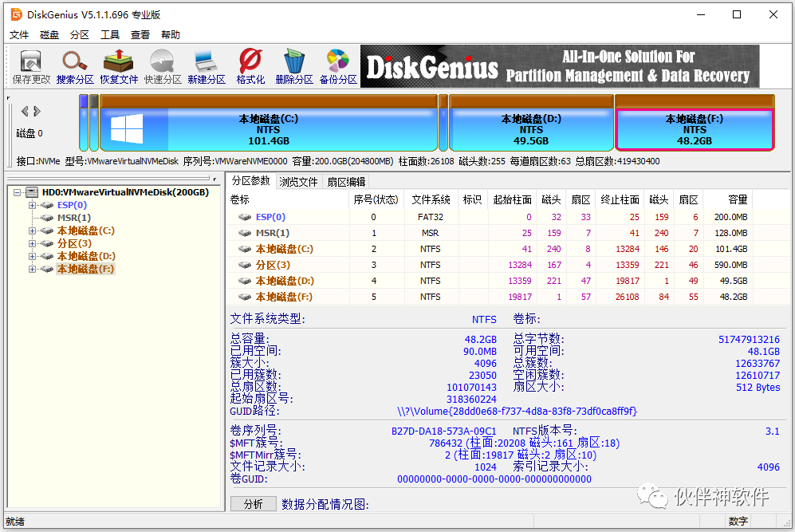Viewport: 795px width, 532px height.
Task: Switch to the 浏览文件 tab
Action: [298, 182]
